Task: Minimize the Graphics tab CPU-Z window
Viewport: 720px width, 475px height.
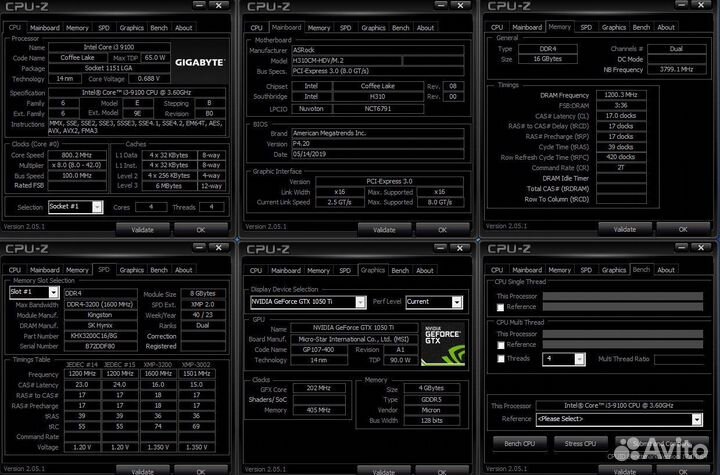Action: tap(440, 249)
